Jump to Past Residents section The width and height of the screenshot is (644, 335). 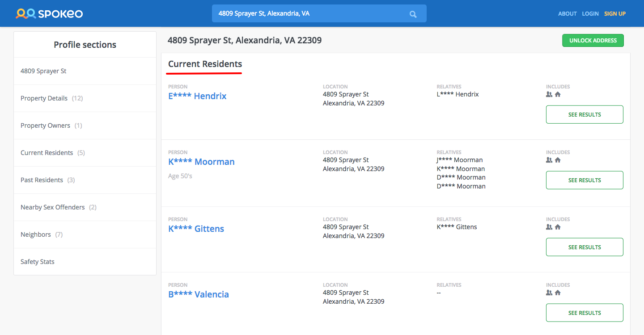(85, 180)
